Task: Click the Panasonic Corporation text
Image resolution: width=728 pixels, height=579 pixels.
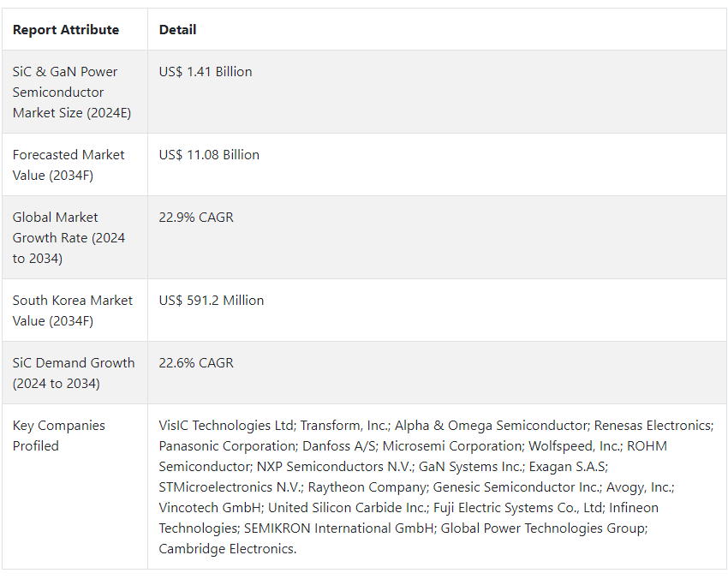Action: click(x=228, y=445)
